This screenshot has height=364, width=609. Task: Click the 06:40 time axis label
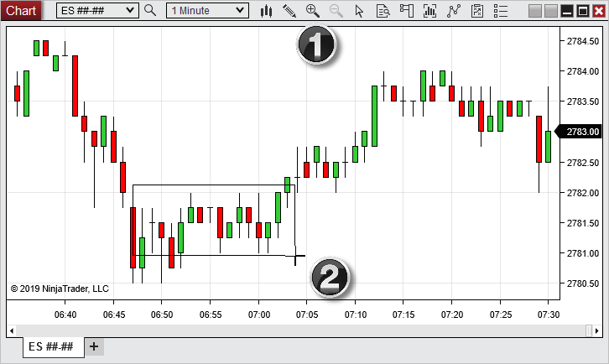(65, 315)
